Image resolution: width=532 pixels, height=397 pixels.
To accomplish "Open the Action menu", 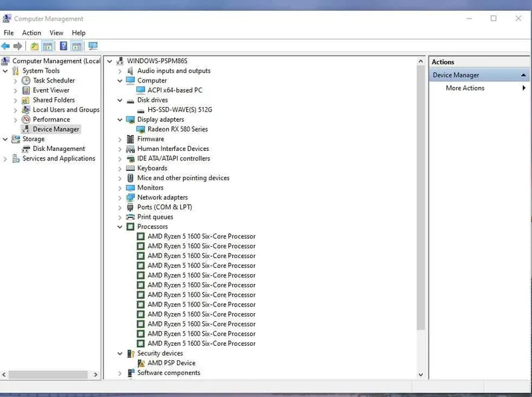I will click(x=31, y=33).
